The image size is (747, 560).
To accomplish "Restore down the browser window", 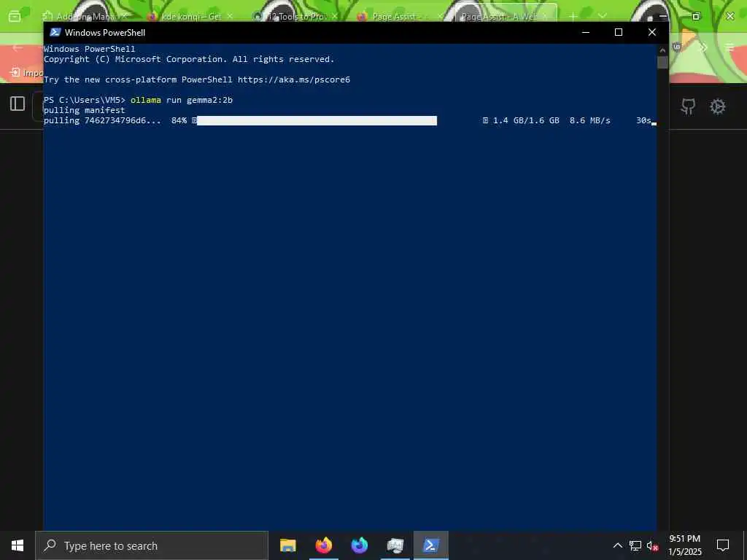I will pos(696,16).
